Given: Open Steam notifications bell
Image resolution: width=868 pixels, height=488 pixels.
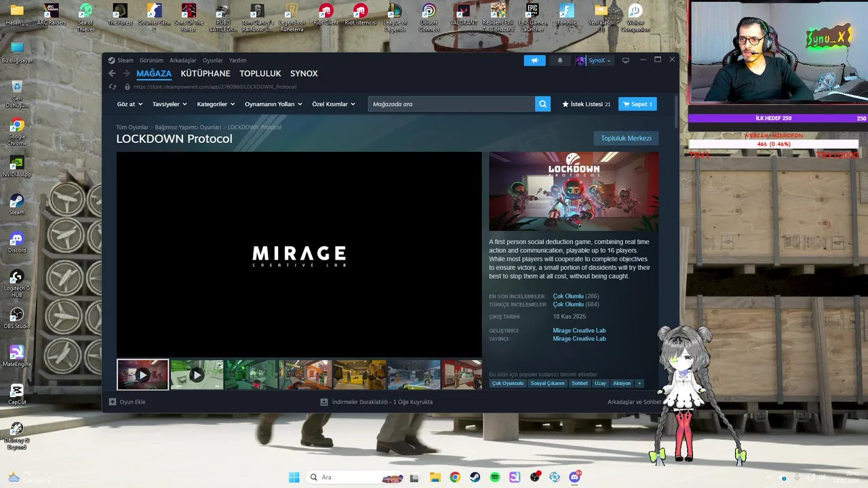Looking at the screenshot, I should tap(559, 60).
